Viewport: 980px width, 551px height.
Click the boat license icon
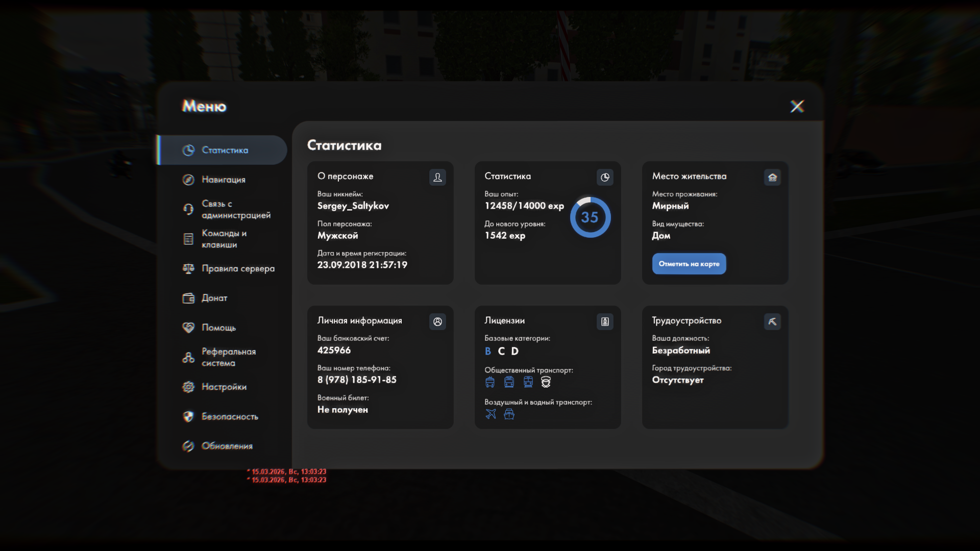click(509, 414)
